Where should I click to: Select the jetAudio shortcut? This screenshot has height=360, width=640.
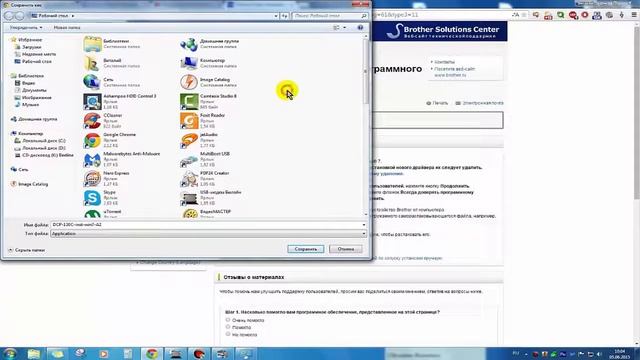199,140
